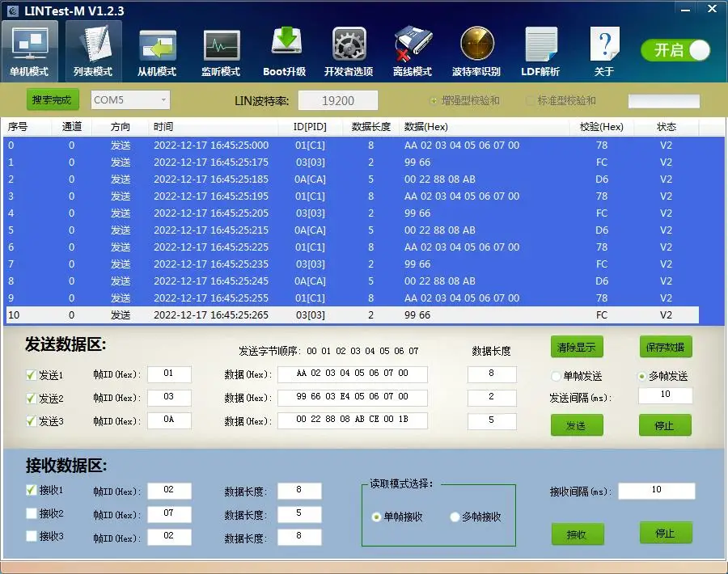Click the 发送间隔 interval input field
Image resolution: width=728 pixels, height=574 pixels.
point(665,395)
